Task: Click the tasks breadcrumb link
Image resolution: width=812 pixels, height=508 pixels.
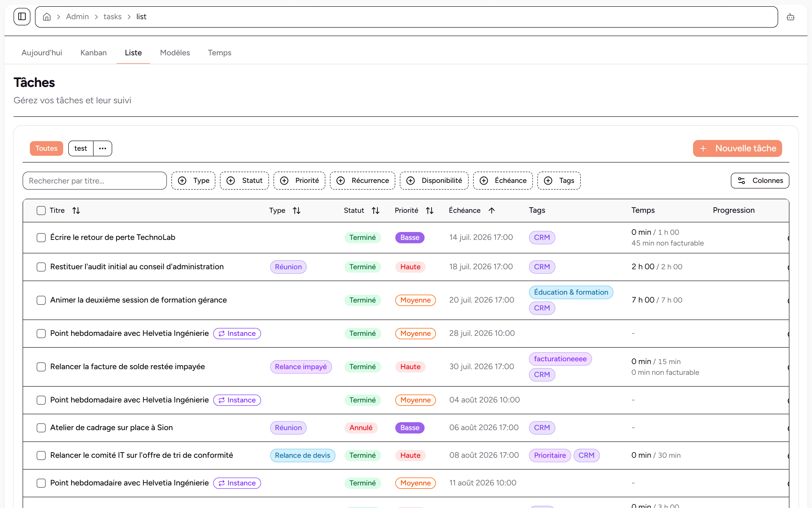Action: click(x=112, y=17)
